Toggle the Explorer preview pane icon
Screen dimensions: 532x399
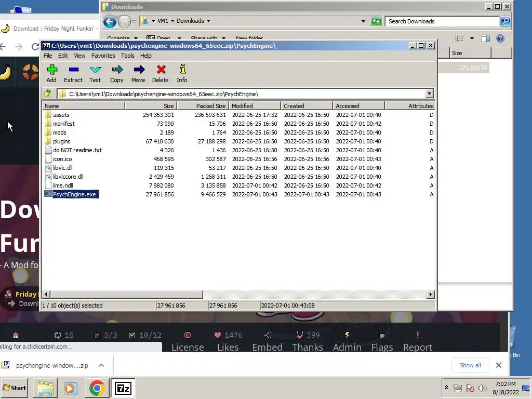[486, 38]
